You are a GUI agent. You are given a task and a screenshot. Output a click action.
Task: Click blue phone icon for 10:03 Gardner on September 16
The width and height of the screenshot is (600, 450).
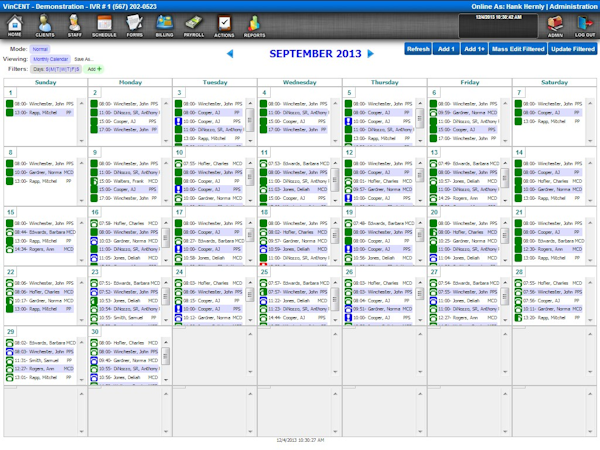point(94,241)
